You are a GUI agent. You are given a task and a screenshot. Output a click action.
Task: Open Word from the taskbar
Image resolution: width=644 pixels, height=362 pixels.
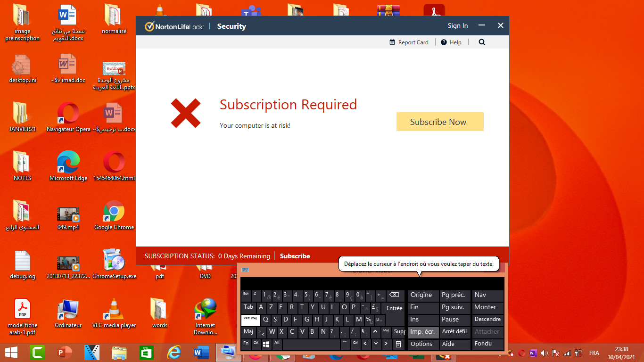201,353
